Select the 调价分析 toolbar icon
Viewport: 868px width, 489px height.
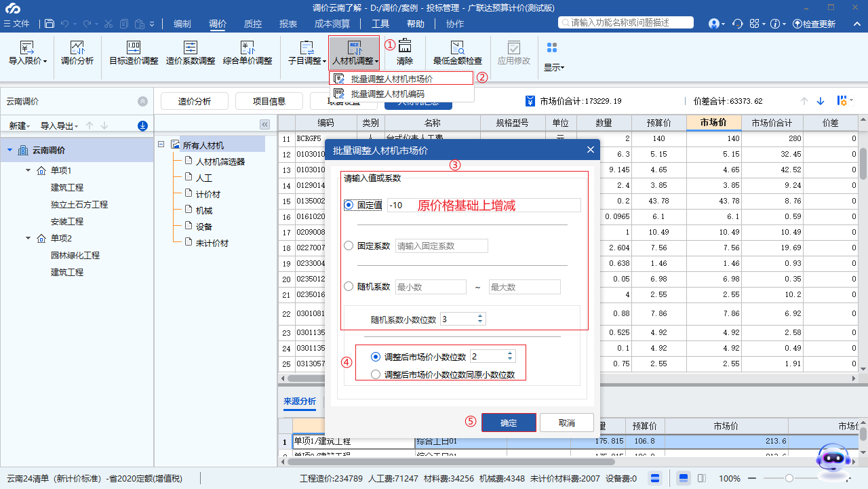[x=76, y=54]
